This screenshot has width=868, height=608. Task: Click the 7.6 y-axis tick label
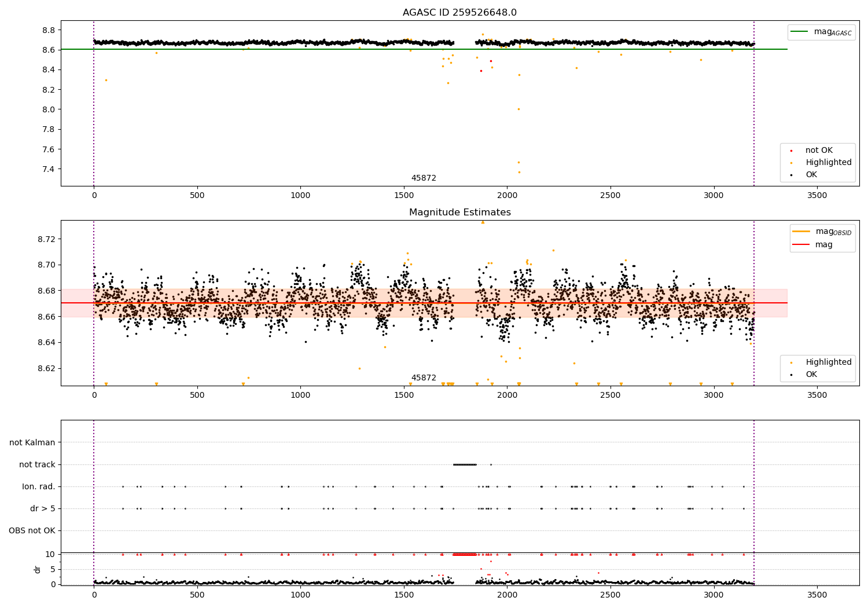coord(49,149)
